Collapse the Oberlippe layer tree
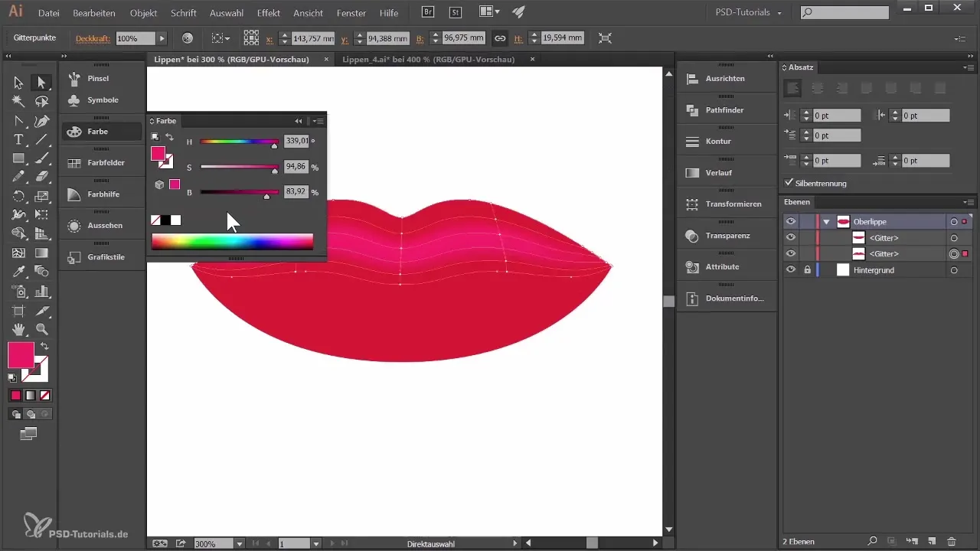980x551 pixels. [827, 221]
